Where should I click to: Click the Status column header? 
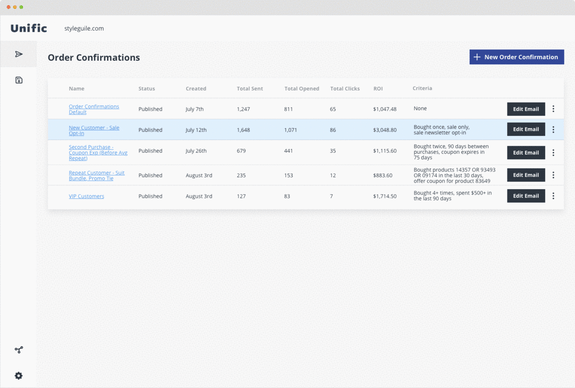tap(147, 88)
